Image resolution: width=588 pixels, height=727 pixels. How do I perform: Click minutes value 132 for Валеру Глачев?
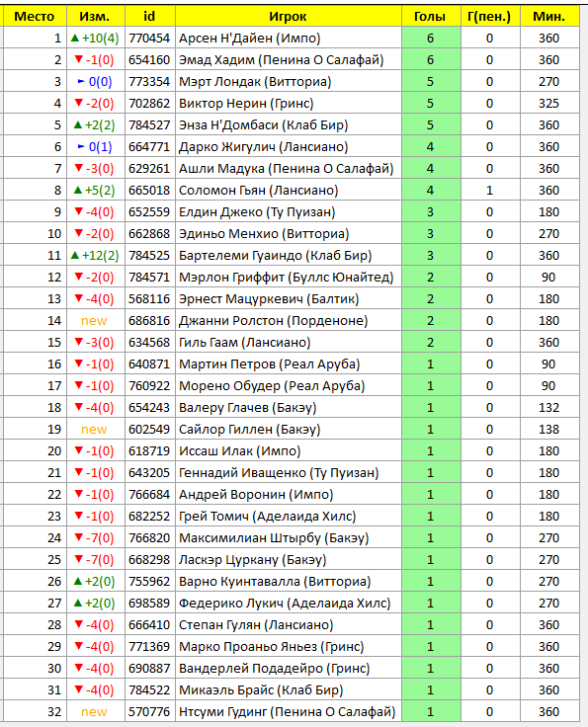(x=549, y=408)
